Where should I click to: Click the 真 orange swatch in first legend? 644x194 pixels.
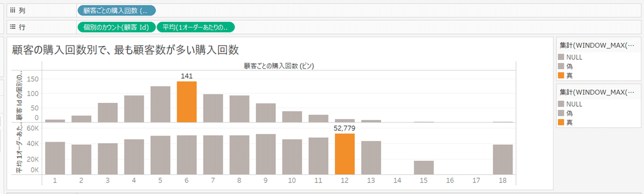[561, 75]
